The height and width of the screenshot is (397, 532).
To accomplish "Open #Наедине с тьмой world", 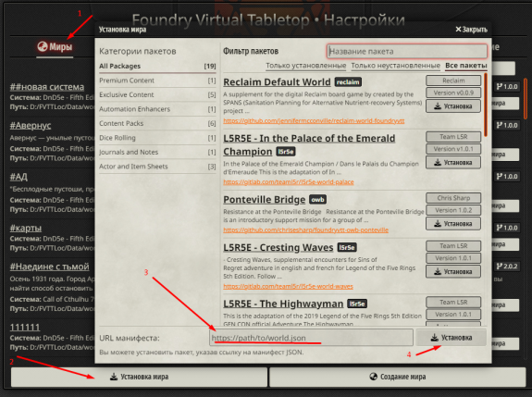I will click(x=50, y=267).
